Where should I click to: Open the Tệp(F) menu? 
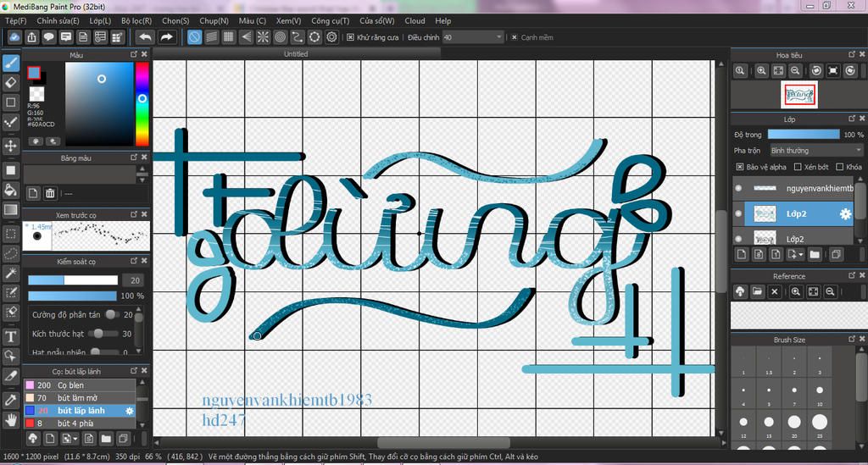pyautogui.click(x=15, y=20)
